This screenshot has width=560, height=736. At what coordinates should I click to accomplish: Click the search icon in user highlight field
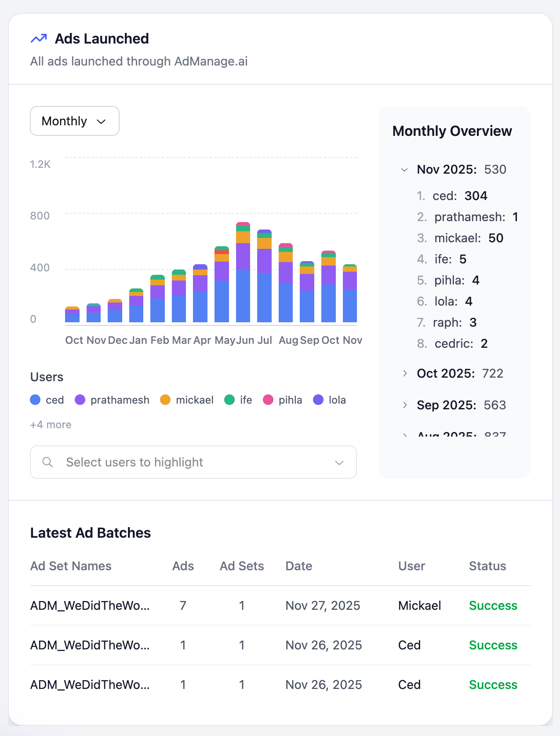point(47,462)
